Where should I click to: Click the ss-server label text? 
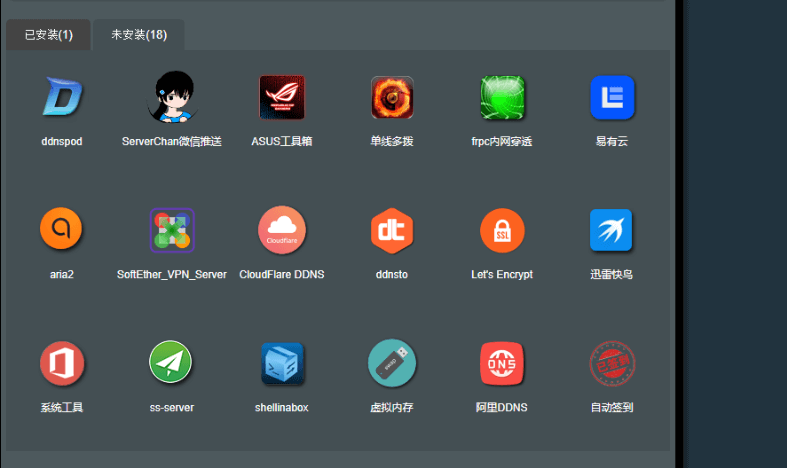[x=172, y=407]
